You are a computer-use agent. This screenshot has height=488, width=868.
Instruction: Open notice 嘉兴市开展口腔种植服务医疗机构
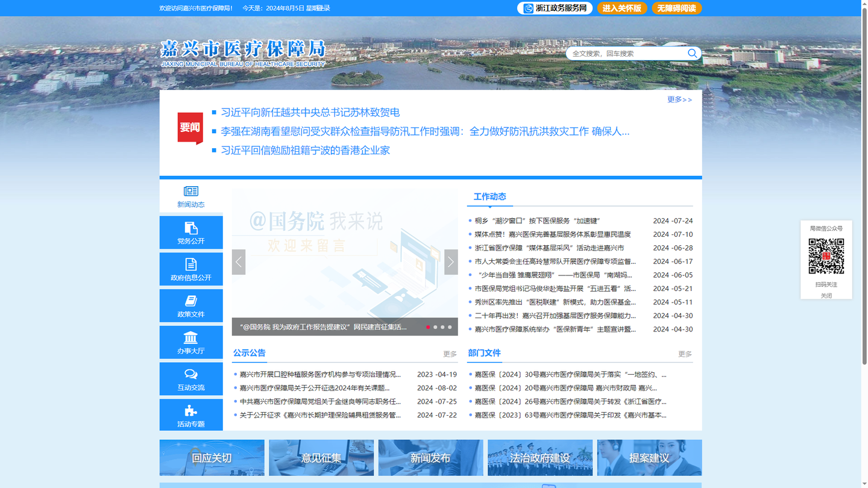point(320,374)
